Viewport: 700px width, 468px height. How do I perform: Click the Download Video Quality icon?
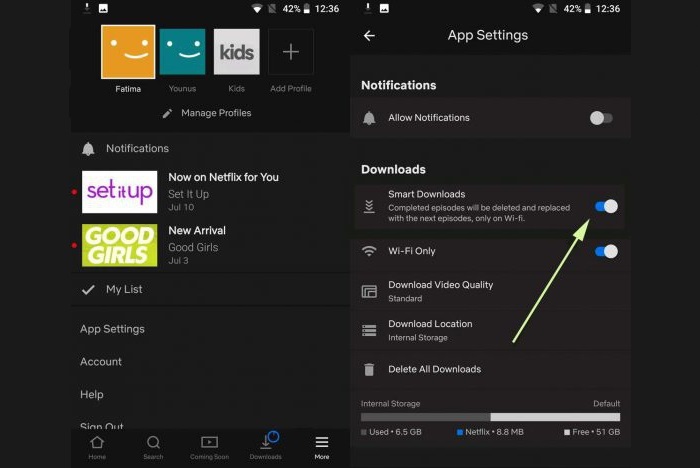tap(369, 292)
